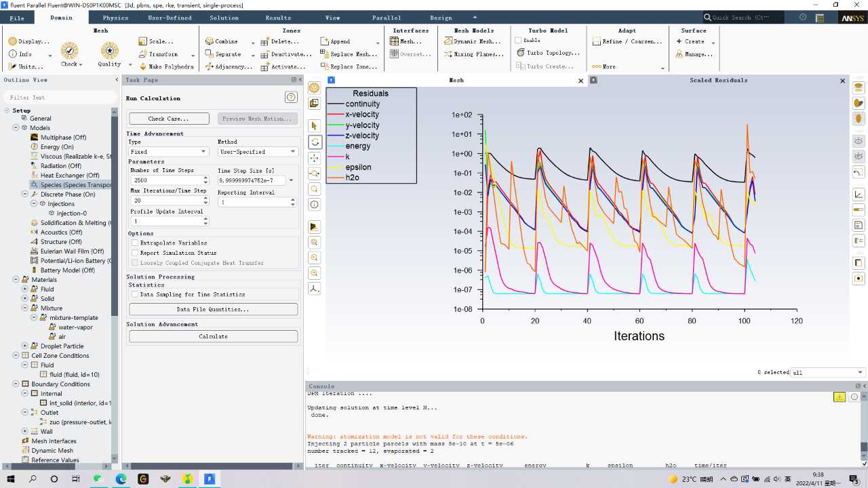Image resolution: width=868 pixels, height=488 pixels.
Task: Enable Data Sampling for Time Statistics
Action: point(135,295)
